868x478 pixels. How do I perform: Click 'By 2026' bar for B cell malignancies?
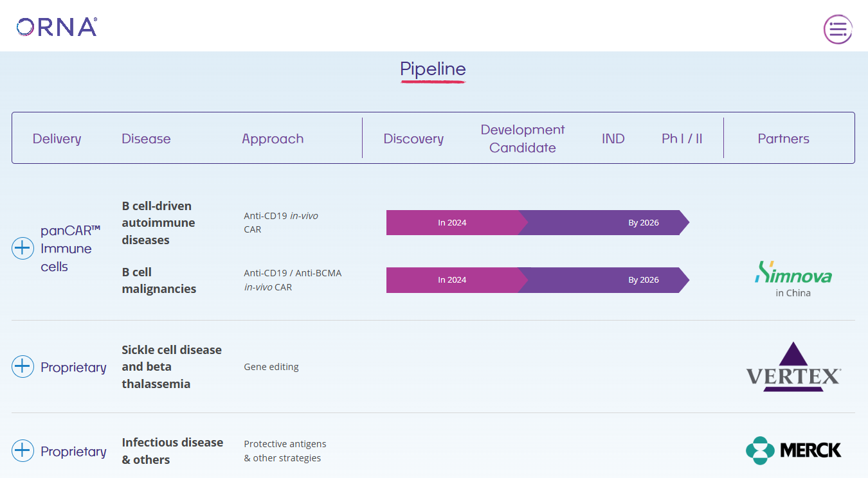(x=643, y=280)
